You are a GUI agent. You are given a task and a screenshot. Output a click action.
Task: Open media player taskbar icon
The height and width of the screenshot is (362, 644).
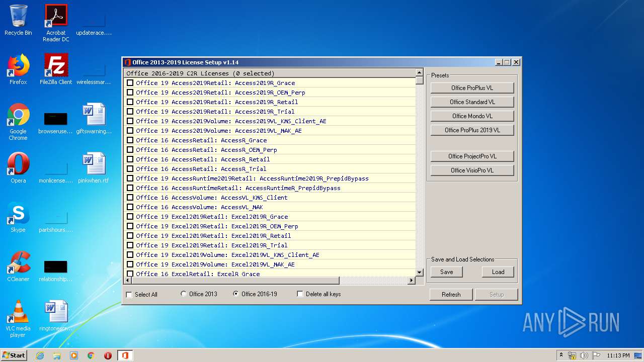74,355
